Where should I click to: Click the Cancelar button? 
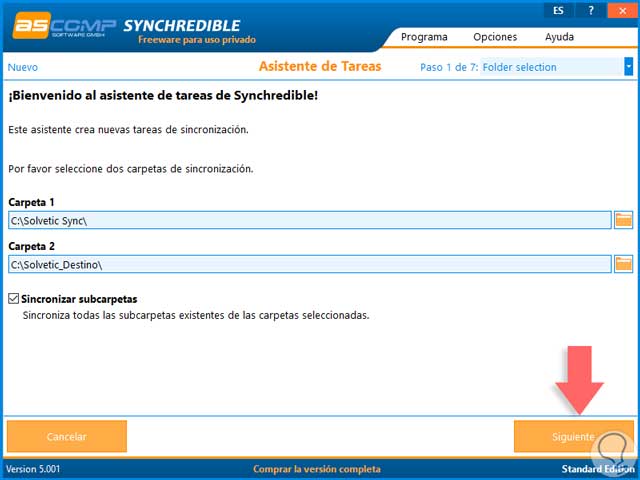67,437
